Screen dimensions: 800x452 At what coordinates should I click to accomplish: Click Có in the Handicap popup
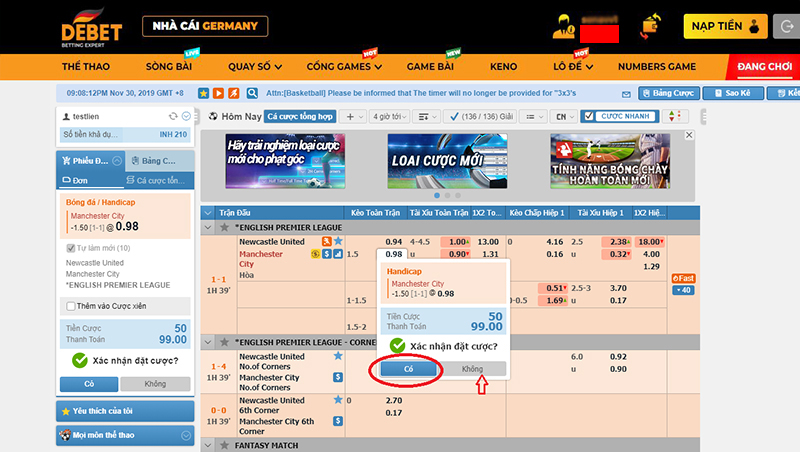click(408, 369)
